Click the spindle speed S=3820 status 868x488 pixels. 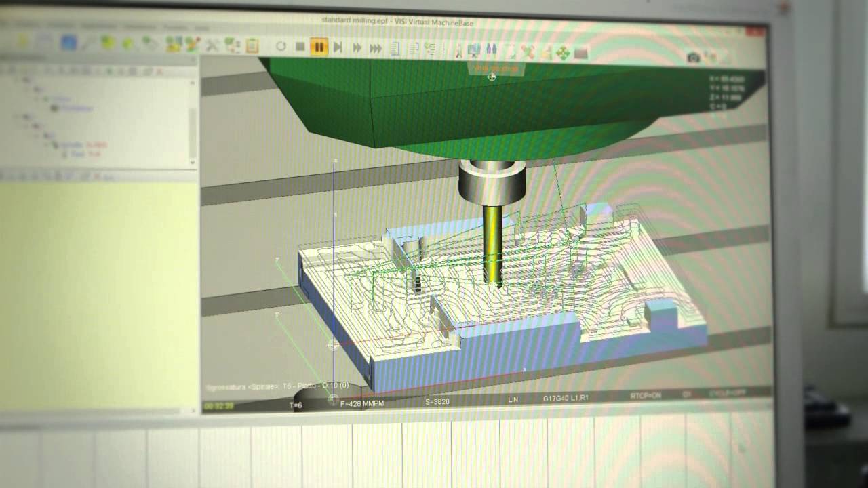coord(437,401)
